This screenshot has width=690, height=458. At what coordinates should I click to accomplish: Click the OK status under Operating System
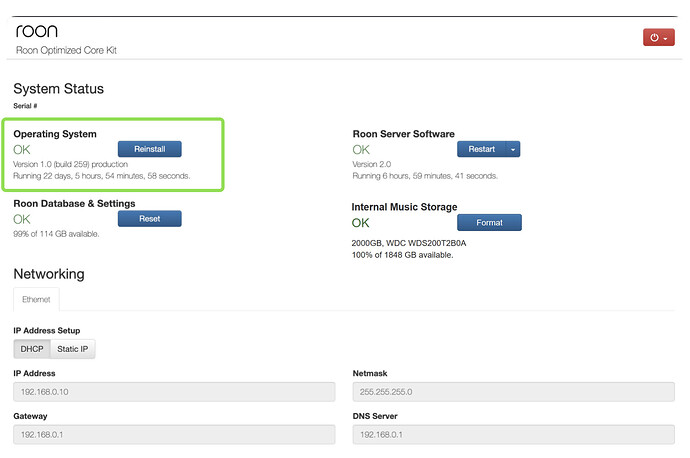[x=22, y=150]
